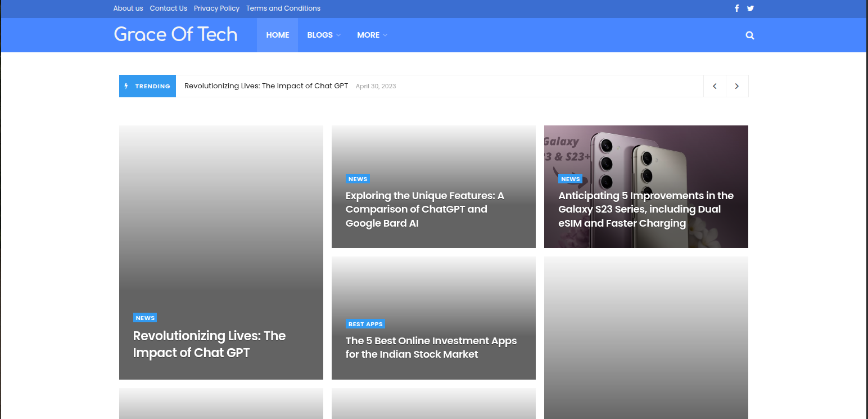
Task: Click the Grace Of Tech logo
Action: point(175,34)
